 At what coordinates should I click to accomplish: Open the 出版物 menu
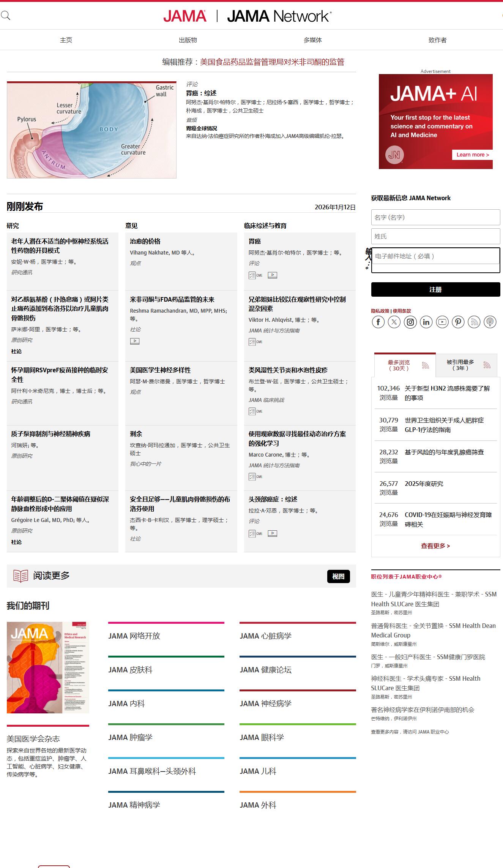pos(188,40)
